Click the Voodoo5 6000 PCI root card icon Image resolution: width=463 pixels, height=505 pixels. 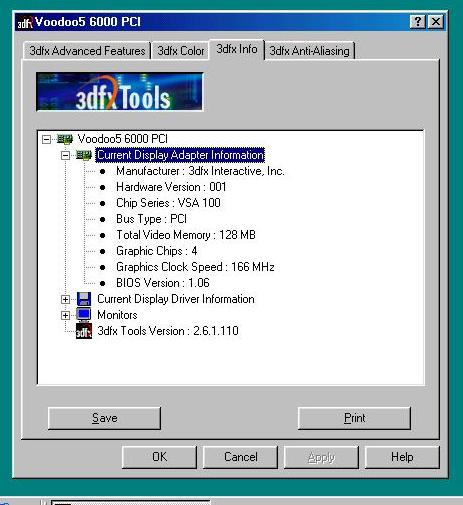[65, 139]
